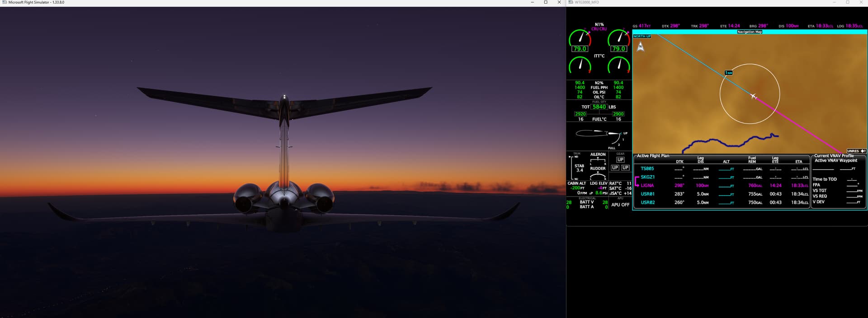This screenshot has height=318, width=868.
Task: Click the left ITT temperature gauge
Action: (580, 65)
